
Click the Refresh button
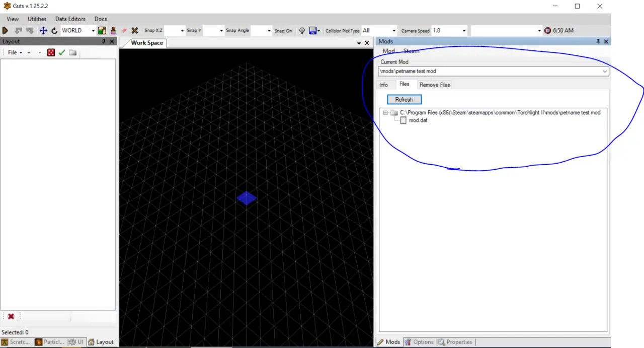tap(404, 100)
